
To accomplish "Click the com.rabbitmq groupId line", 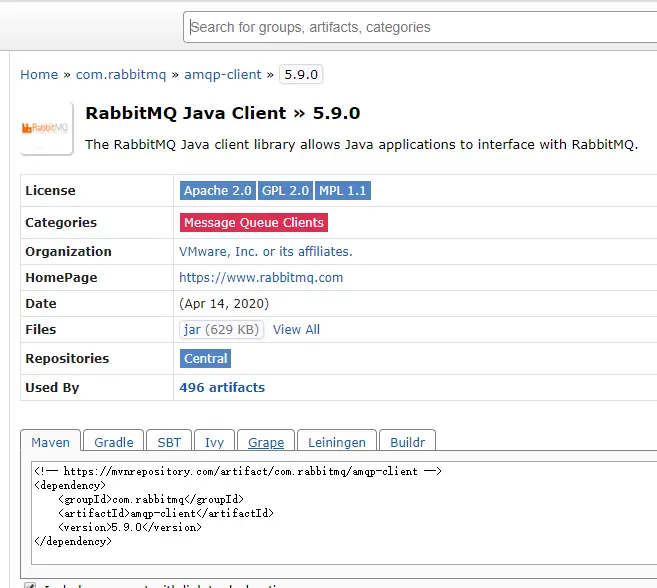I will click(151, 499).
